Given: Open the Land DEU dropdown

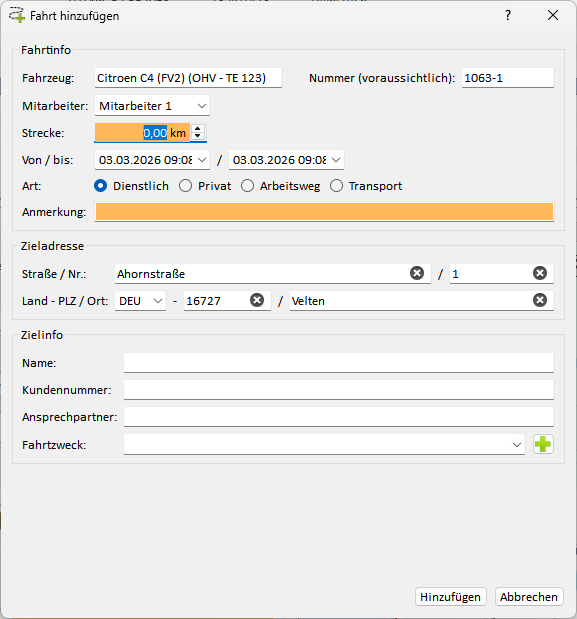Looking at the screenshot, I should point(141,301).
